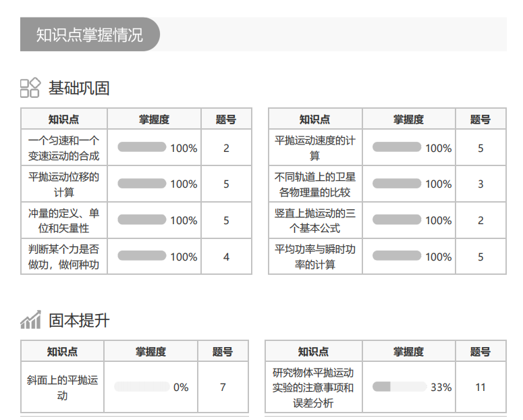The height and width of the screenshot is (420, 523).
Task: Open knowledge point 斜面上的平抛运动
Action: pos(62,388)
